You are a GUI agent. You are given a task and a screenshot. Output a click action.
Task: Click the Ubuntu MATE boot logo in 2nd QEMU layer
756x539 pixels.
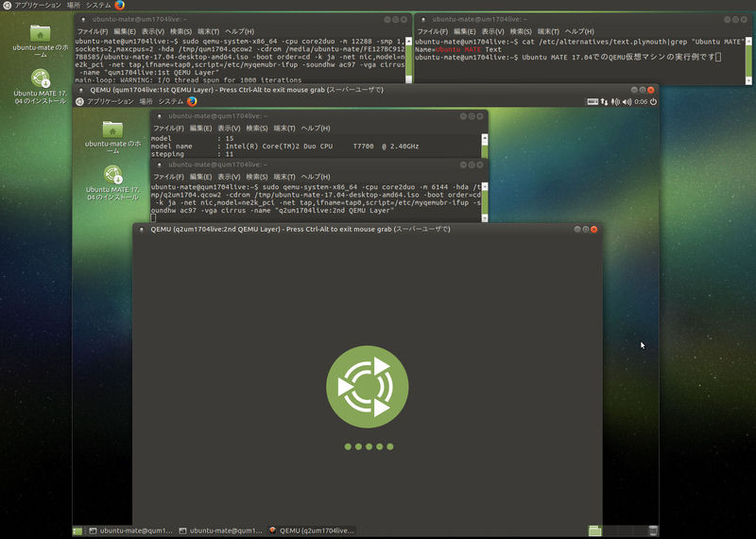368,387
